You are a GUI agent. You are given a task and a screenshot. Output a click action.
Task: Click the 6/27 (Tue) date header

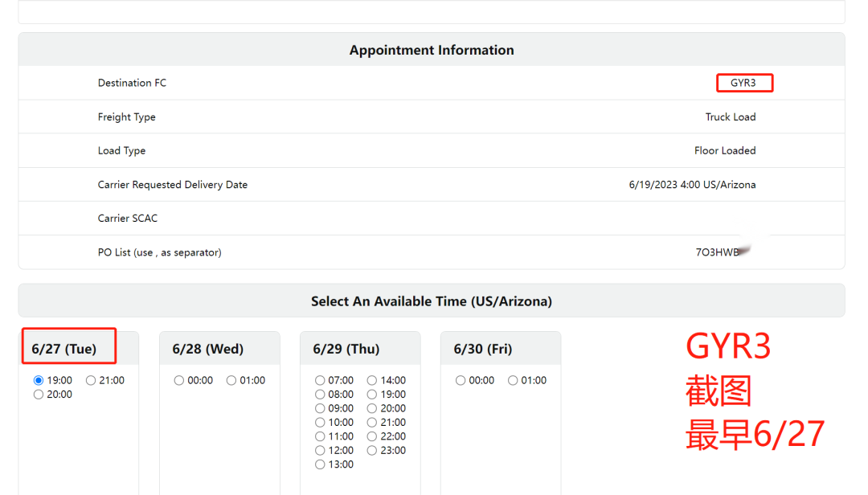click(x=64, y=349)
